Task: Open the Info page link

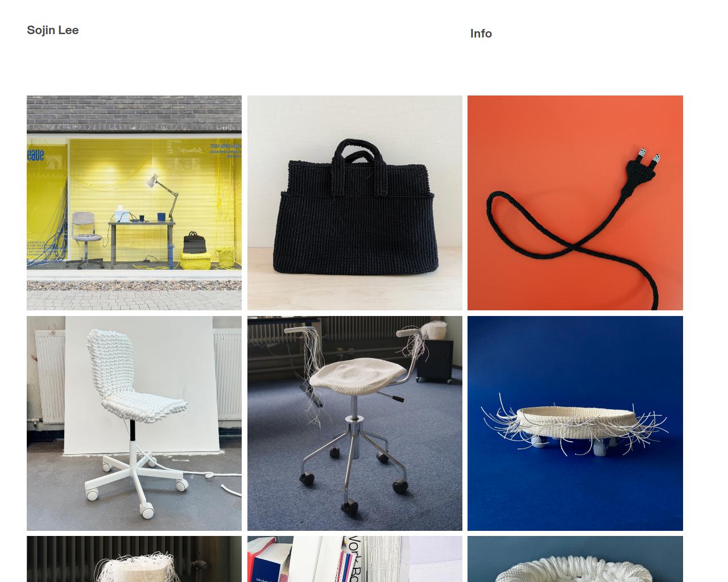Action: (481, 34)
